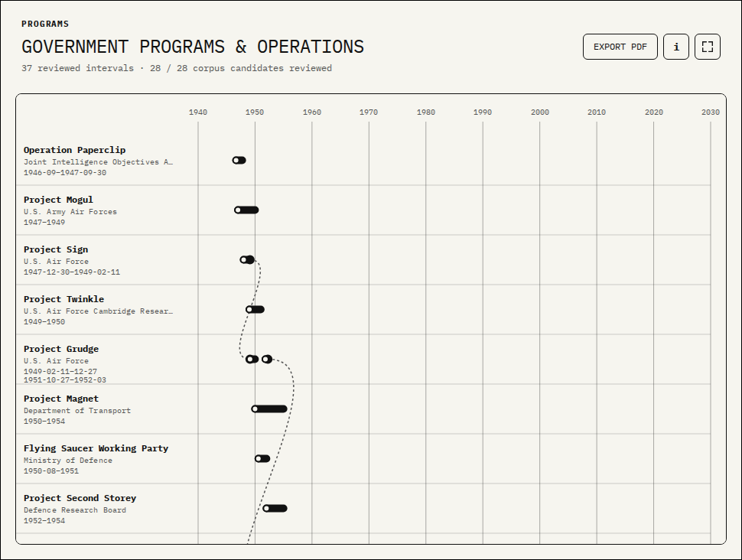Click the date range 1950-08–1951

(51, 471)
